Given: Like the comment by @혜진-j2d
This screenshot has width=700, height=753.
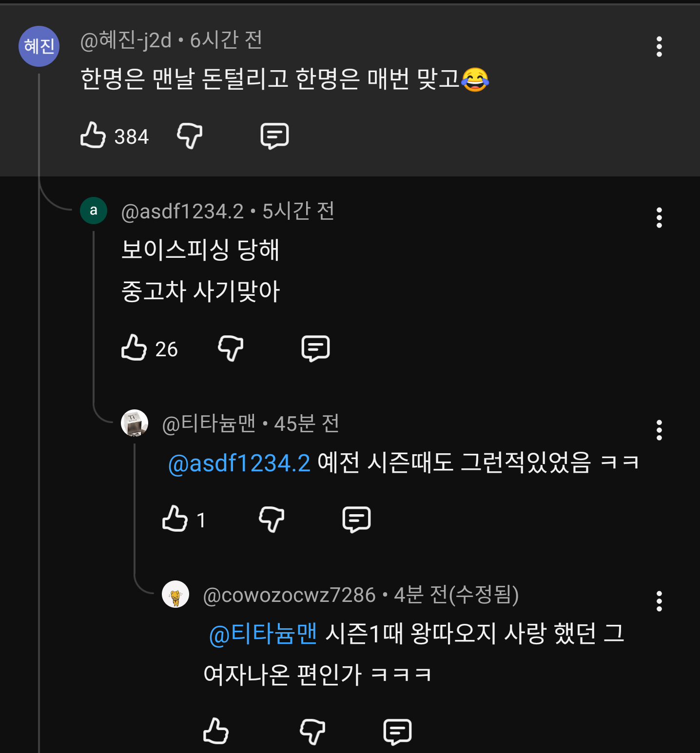Looking at the screenshot, I should click(x=93, y=135).
